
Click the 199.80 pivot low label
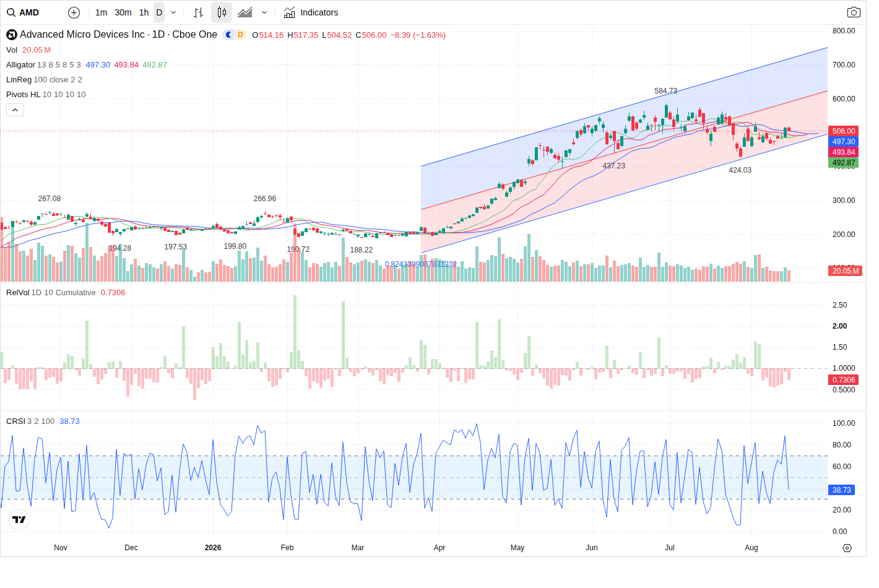(x=235, y=246)
